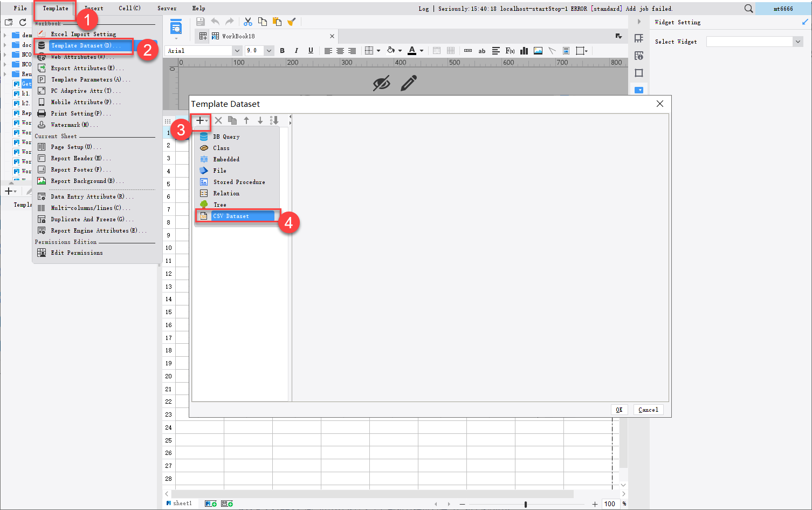Open the plus add-dataset dropdown
Screen dimensions: 812x510
202,120
